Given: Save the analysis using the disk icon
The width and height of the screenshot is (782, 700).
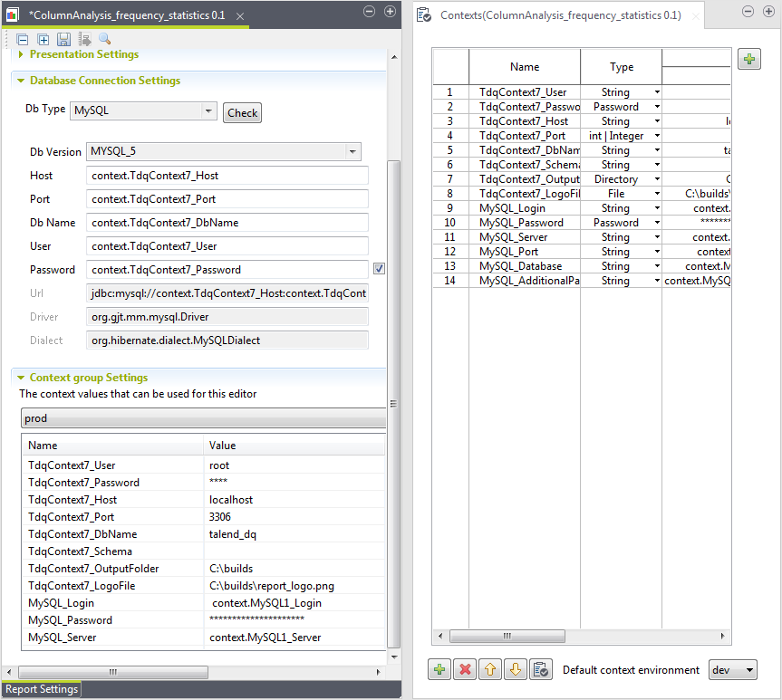Looking at the screenshot, I should tap(63, 39).
